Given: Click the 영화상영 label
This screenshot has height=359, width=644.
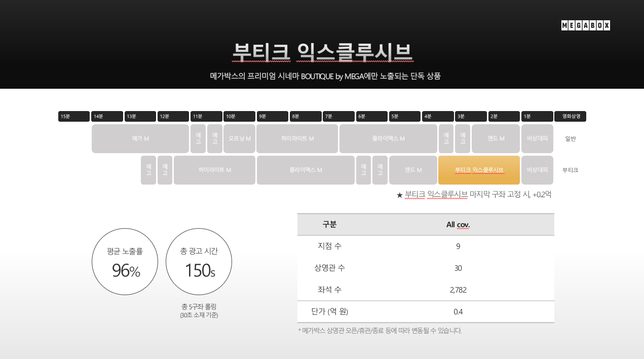Looking at the screenshot, I should point(571,117).
